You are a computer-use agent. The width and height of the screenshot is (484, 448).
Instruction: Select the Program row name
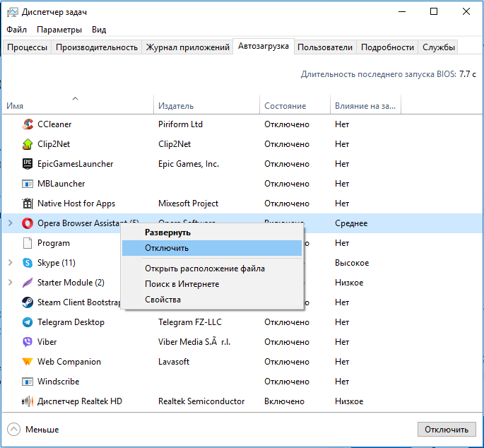[x=54, y=243]
